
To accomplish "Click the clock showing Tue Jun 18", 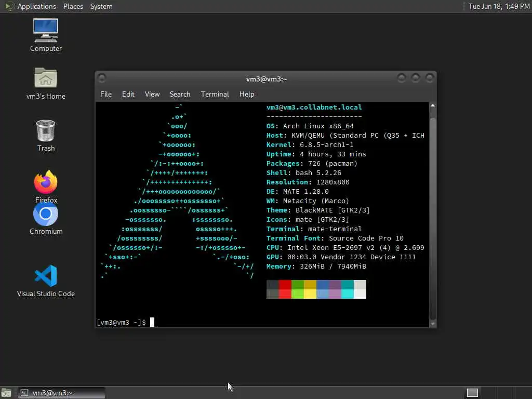I will click(499, 6).
